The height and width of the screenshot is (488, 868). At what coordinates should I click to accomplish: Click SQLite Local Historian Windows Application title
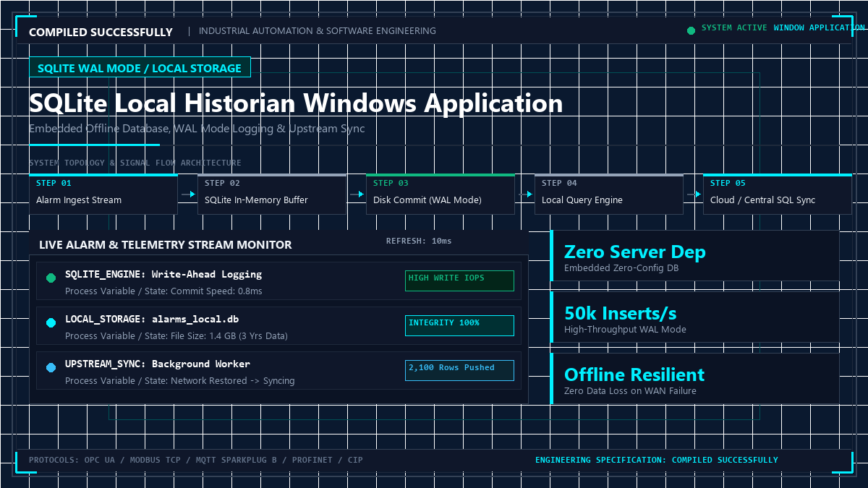click(296, 103)
